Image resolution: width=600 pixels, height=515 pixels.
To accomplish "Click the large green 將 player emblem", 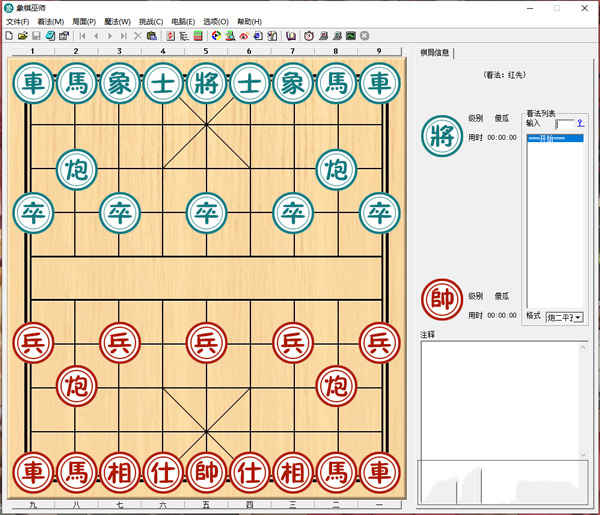I will point(442,136).
